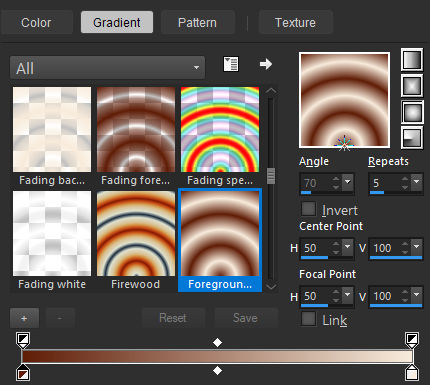The height and width of the screenshot is (385, 430).
Task: Select the Sunburst gradient style icon
Action: pyautogui.click(x=412, y=112)
